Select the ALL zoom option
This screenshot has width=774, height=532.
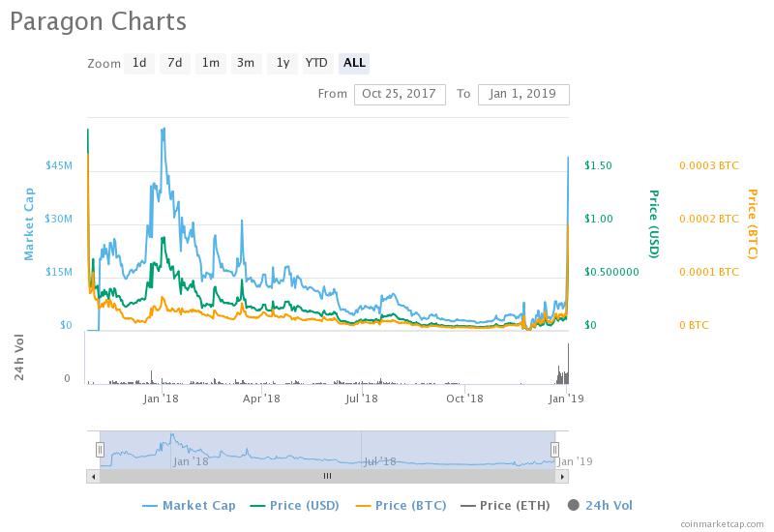tap(354, 63)
